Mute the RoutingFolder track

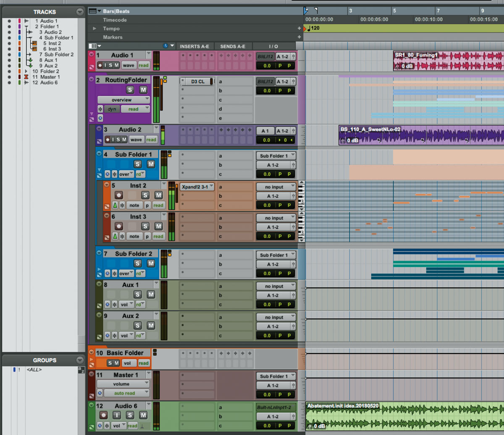[143, 90]
